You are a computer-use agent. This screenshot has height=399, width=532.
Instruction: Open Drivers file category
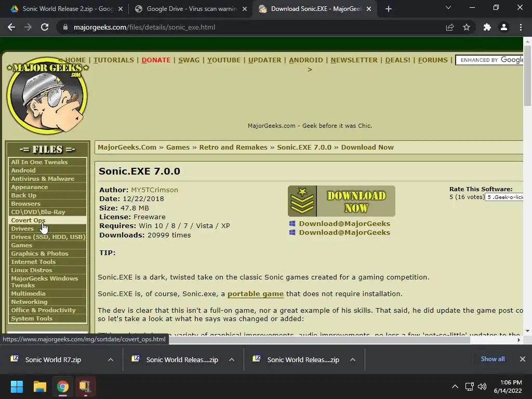(x=47, y=229)
